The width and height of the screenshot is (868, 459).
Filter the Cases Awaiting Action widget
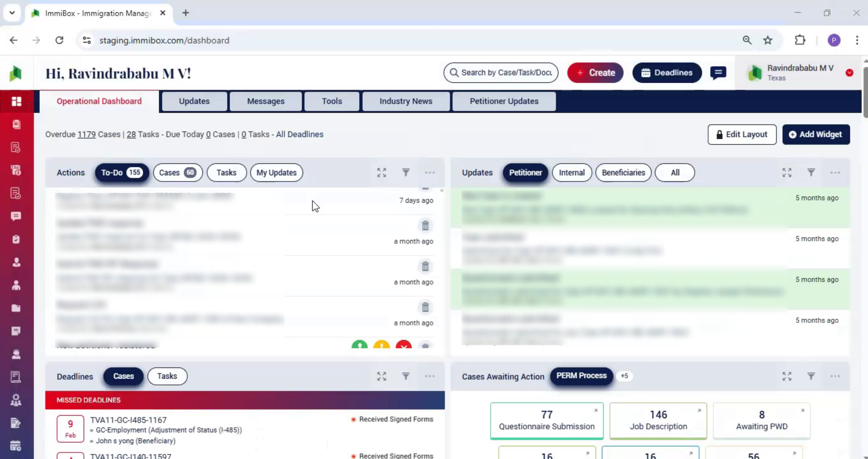pyautogui.click(x=811, y=376)
